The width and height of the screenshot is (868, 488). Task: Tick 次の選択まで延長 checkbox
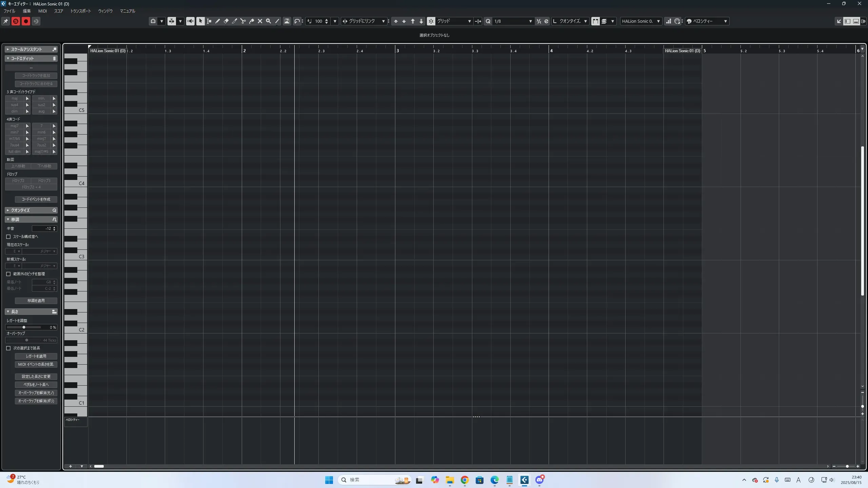[8, 348]
